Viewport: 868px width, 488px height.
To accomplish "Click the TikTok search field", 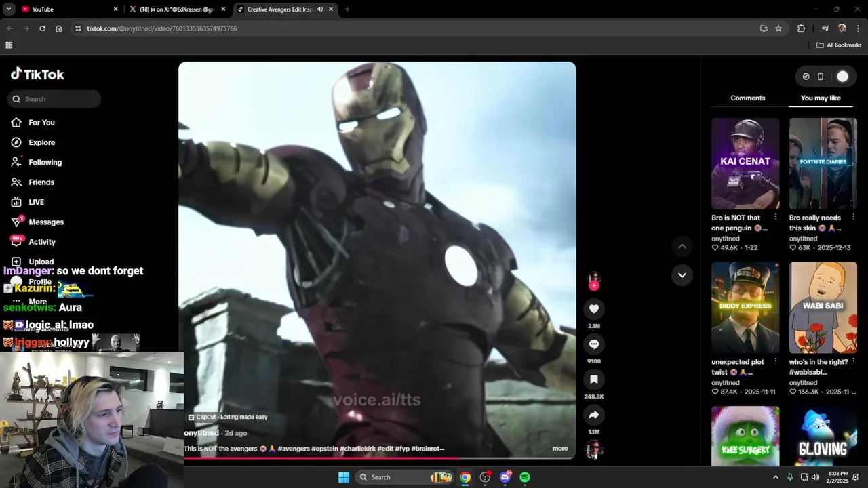I will pyautogui.click(x=54, y=99).
